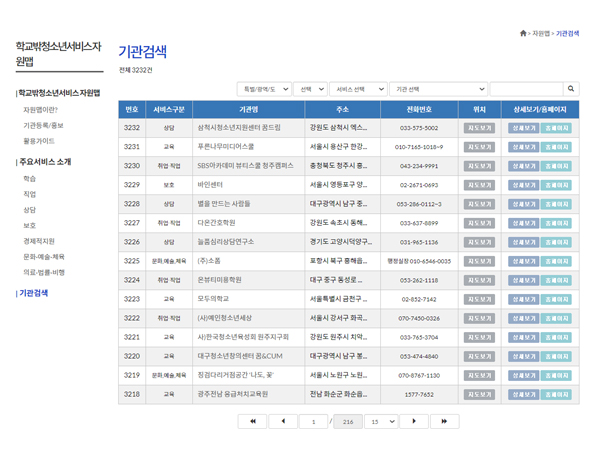The height and width of the screenshot is (450, 600).
Task: Go to next page arrow
Action: coord(414,421)
